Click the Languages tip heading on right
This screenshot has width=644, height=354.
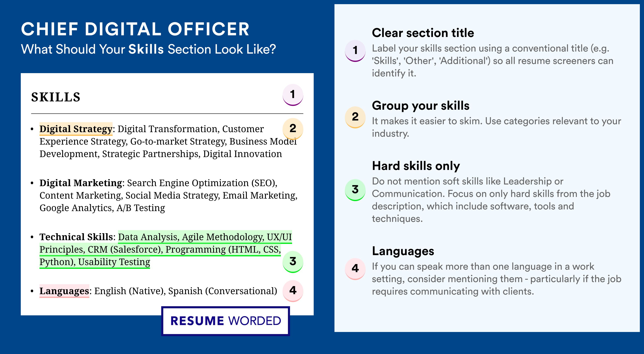pos(403,251)
